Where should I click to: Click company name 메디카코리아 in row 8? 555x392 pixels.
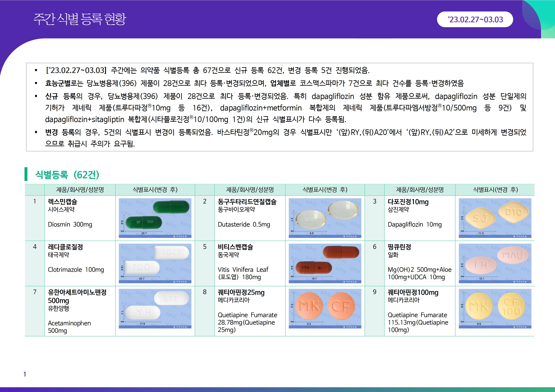pos(234,300)
